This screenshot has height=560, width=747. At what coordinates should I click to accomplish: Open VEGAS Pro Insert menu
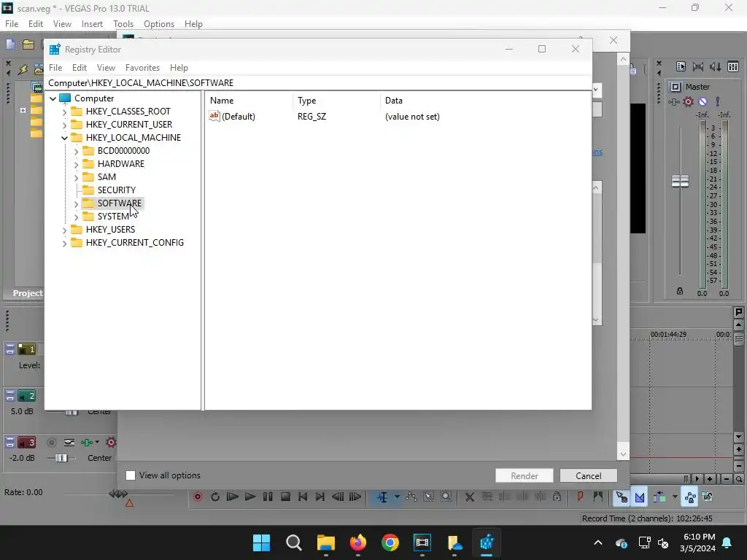[x=92, y=24]
